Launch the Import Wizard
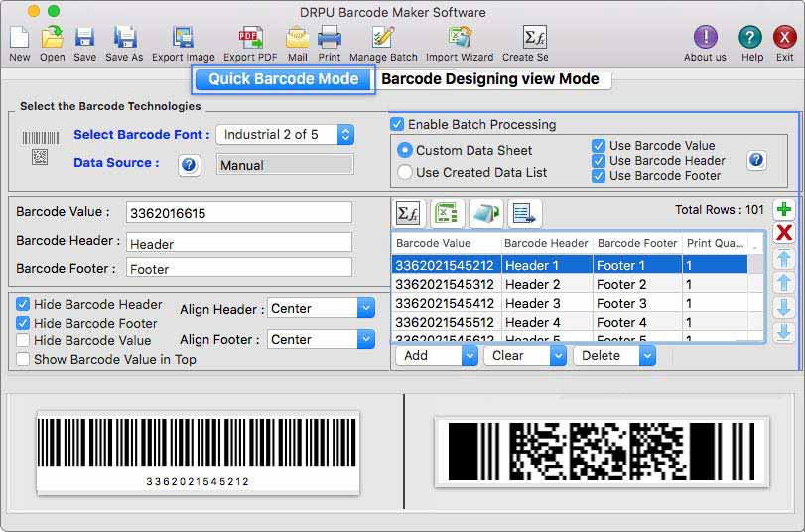Image resolution: width=805 pixels, height=532 pixels. pos(460,38)
